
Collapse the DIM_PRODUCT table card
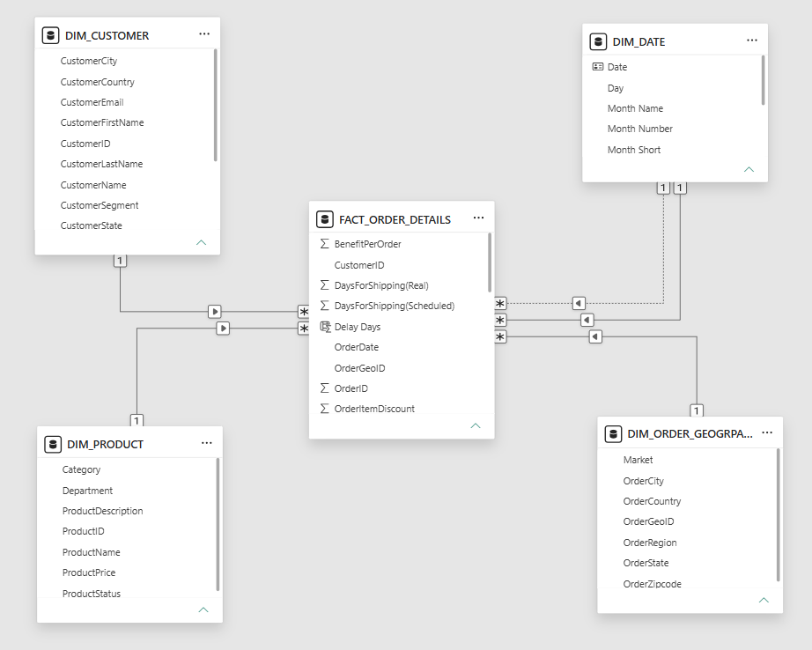click(x=203, y=609)
